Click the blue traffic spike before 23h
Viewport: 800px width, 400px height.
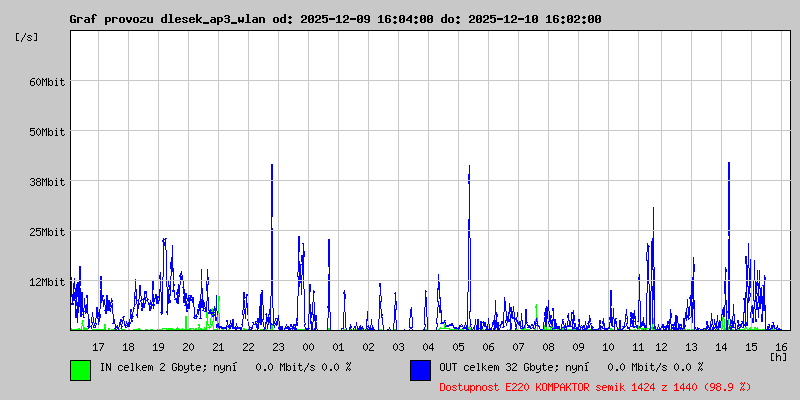(272, 245)
